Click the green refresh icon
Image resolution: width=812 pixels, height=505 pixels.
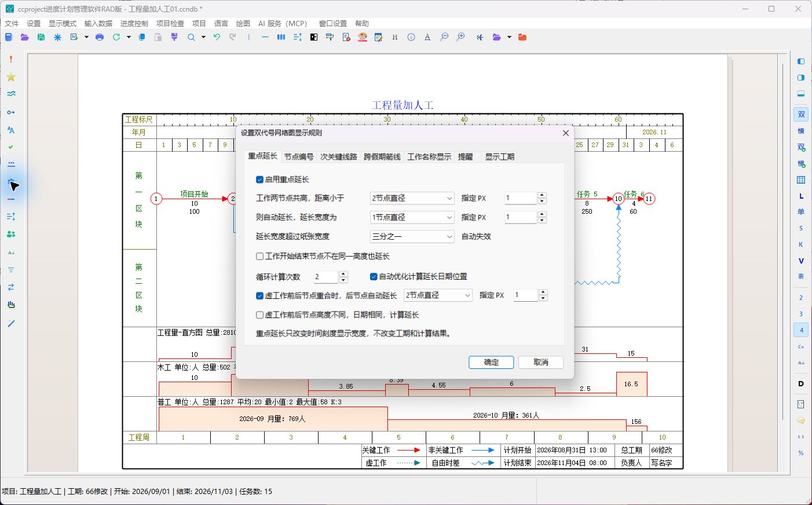pos(116,37)
